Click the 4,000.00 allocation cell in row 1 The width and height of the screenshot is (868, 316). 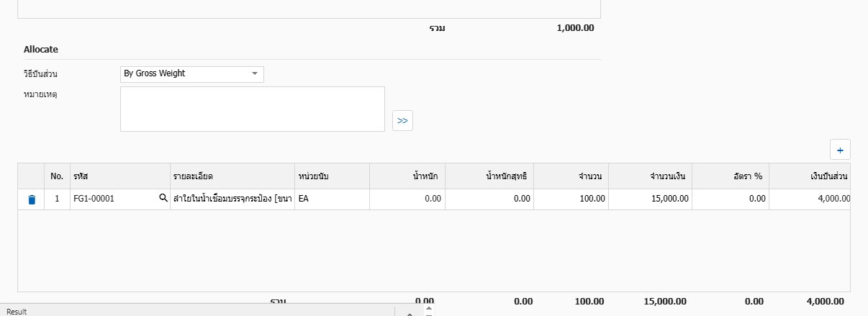pyautogui.click(x=810, y=199)
